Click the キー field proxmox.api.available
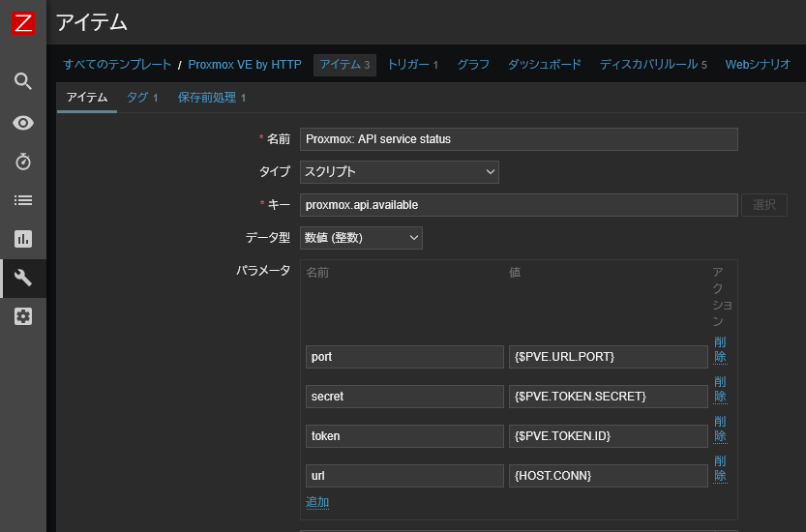The width and height of the screenshot is (806, 532). point(519,205)
